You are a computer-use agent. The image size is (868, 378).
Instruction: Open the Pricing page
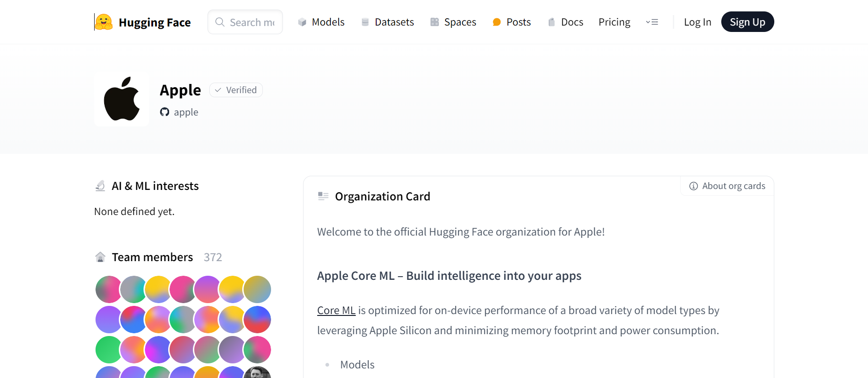click(x=614, y=22)
